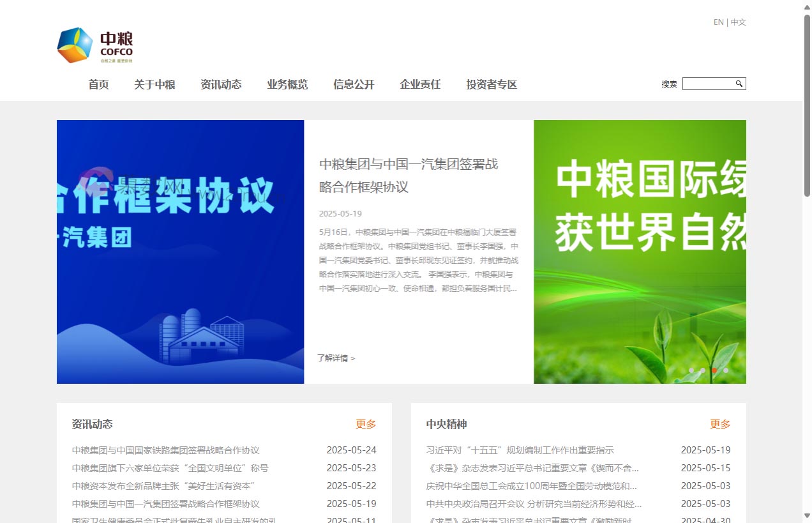The image size is (812, 523).
Task: Open the 关于中粮 navigation menu
Action: coord(154,84)
